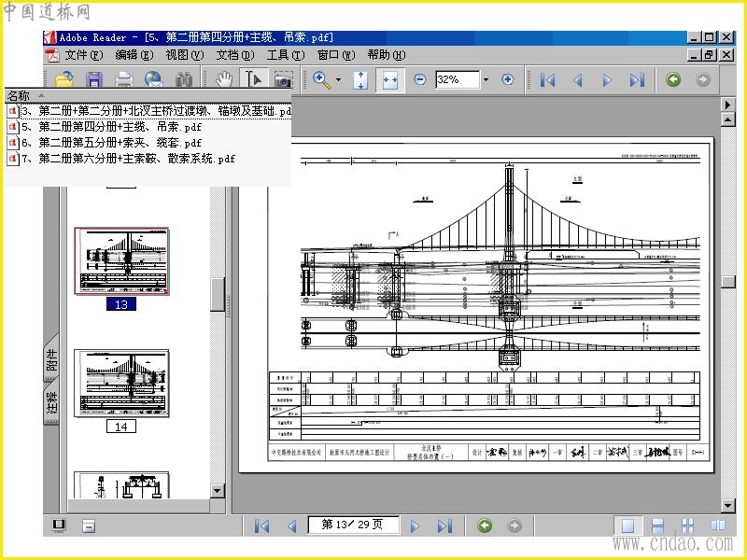Image resolution: width=747 pixels, height=560 pixels.
Task: Switch to Single Page layout
Action: [x=627, y=525]
